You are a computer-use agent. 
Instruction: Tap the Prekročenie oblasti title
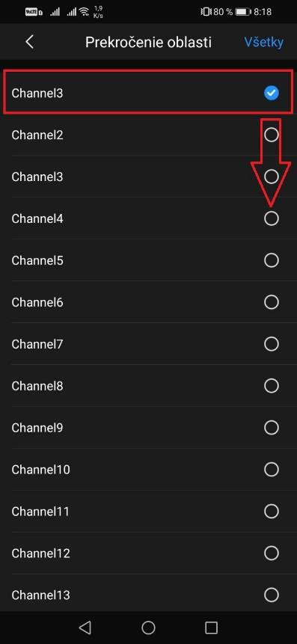148,43
